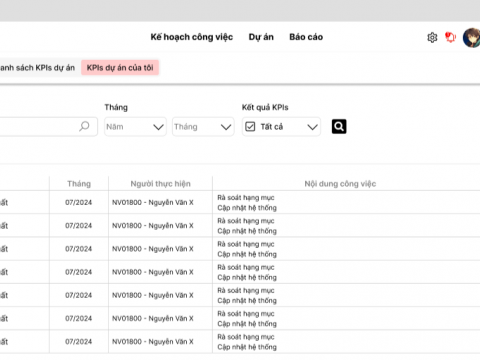The image size is (480, 360).
Task: Select the KPIs dự án của tôi tab
Action: tap(120, 68)
